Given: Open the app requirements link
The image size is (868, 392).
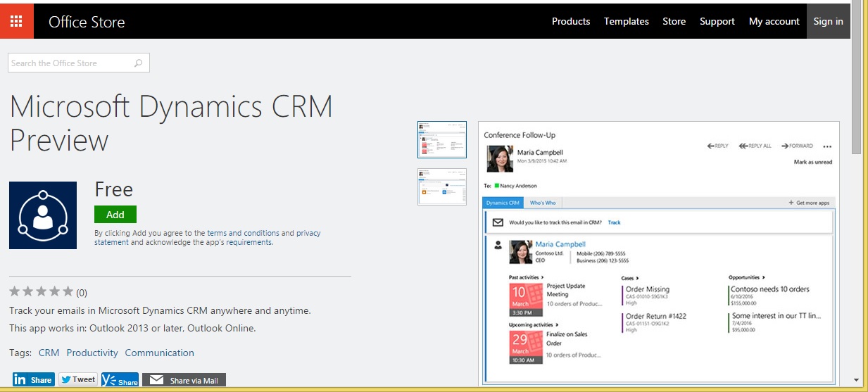Looking at the screenshot, I should pos(249,242).
